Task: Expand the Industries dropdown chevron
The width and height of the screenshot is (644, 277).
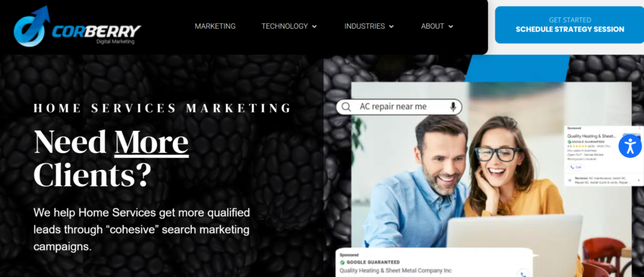Action: 391,26
